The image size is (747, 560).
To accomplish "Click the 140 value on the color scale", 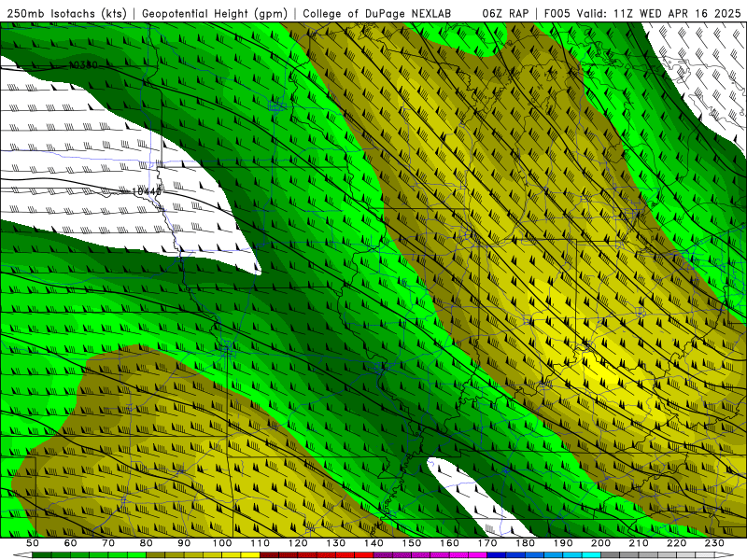I will pos(373,543).
